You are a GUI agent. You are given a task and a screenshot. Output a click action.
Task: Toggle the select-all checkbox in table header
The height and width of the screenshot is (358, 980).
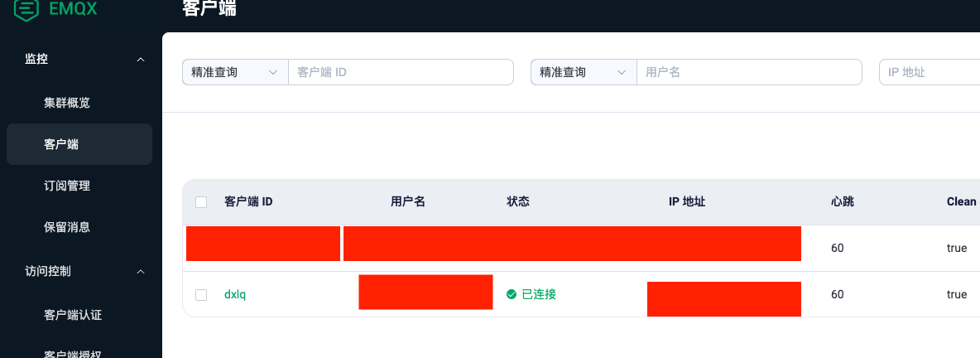pyautogui.click(x=201, y=202)
